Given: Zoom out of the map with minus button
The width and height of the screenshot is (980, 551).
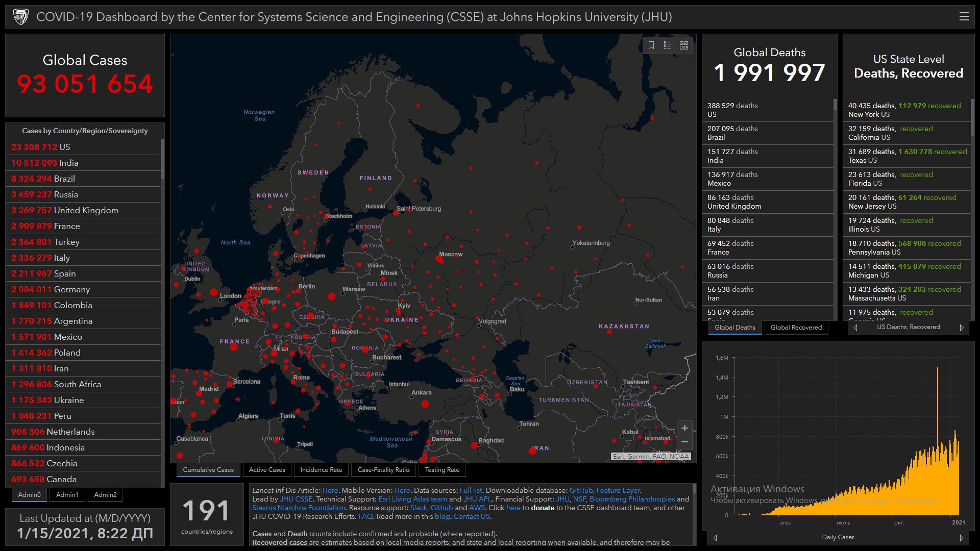Looking at the screenshot, I should click(684, 442).
